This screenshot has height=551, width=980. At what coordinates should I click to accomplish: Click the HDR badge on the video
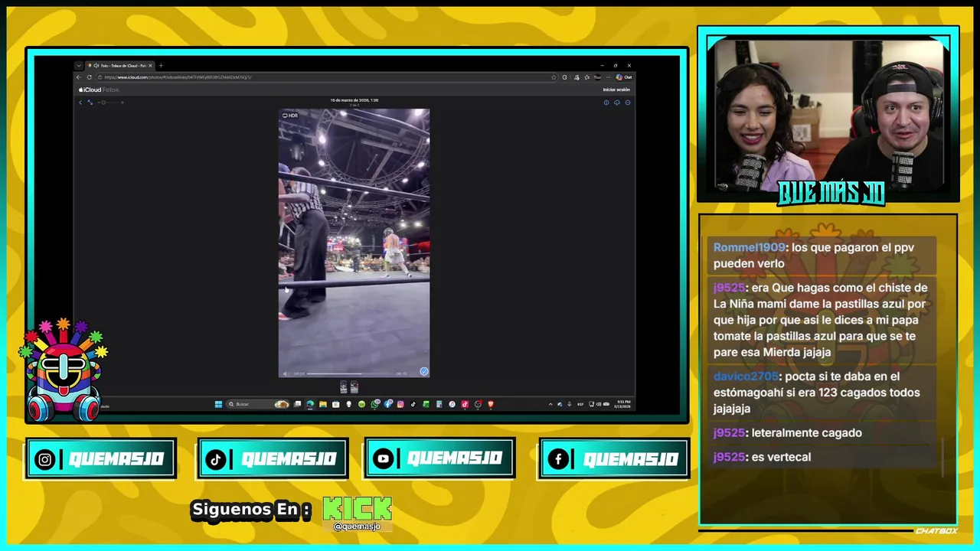(289, 116)
